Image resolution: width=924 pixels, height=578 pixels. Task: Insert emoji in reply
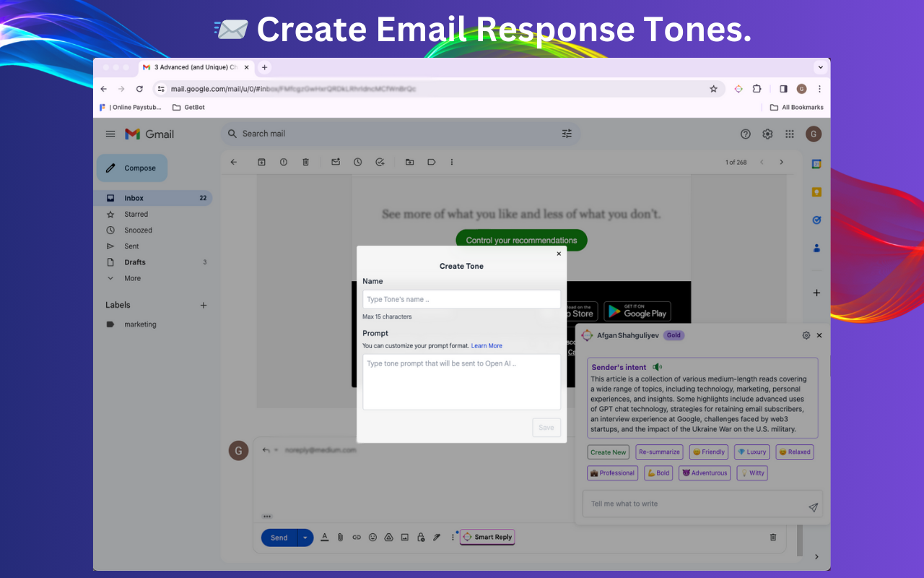pos(372,538)
